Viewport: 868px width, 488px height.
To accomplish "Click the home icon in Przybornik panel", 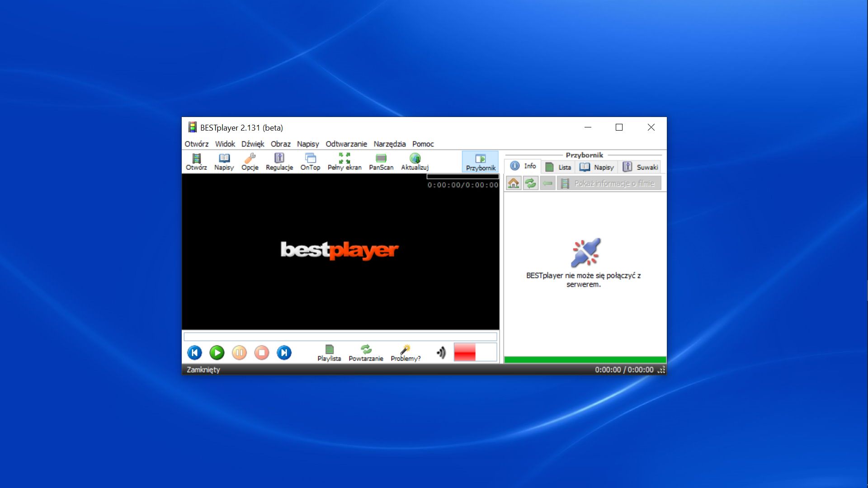I will click(514, 183).
